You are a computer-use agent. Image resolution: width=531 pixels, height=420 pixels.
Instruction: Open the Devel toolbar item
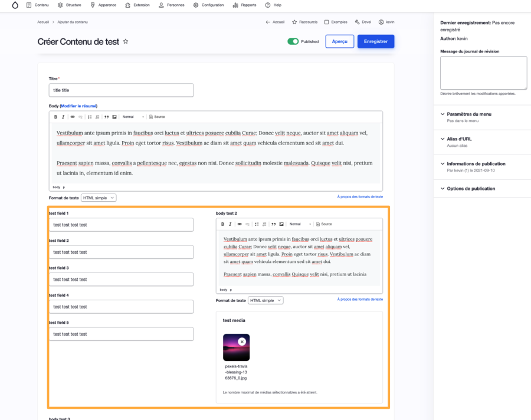363,22
